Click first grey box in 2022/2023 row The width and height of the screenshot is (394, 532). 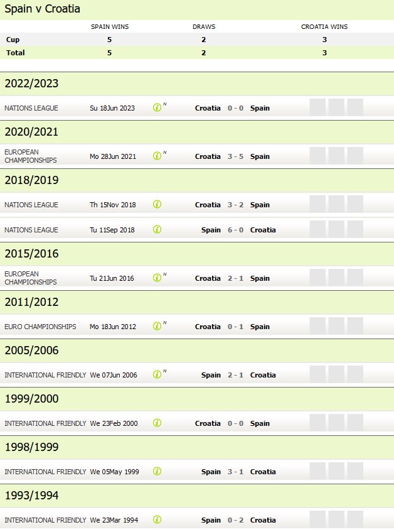317,107
